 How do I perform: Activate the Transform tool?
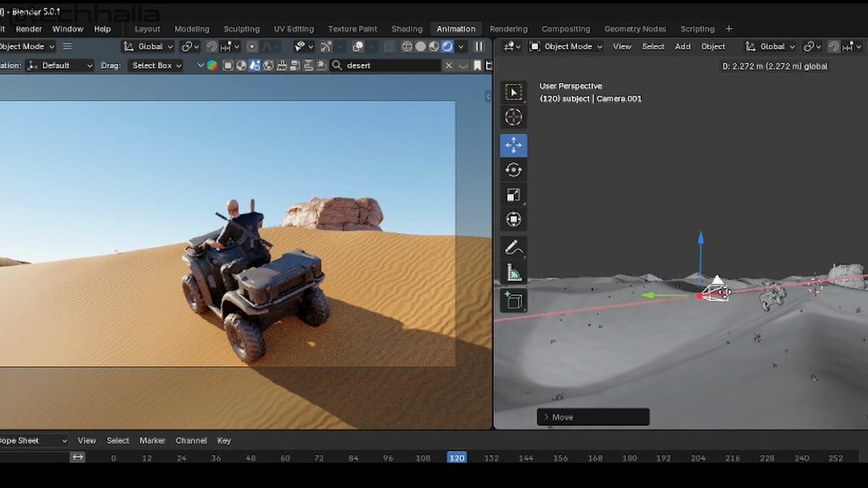tap(514, 220)
